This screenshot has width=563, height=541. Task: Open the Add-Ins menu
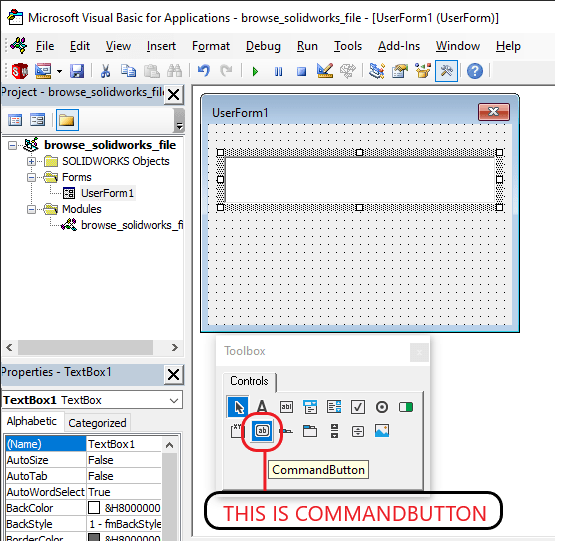click(x=399, y=46)
